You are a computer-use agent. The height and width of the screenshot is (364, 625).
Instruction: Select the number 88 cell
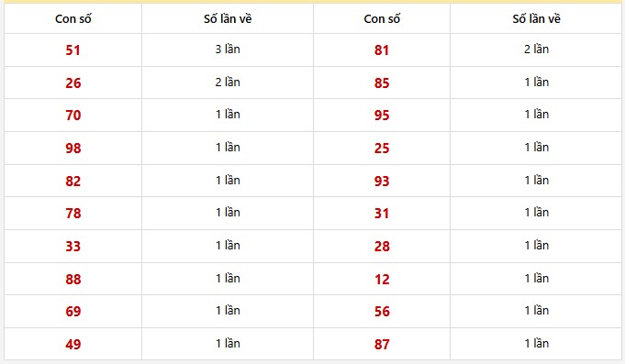73,279
